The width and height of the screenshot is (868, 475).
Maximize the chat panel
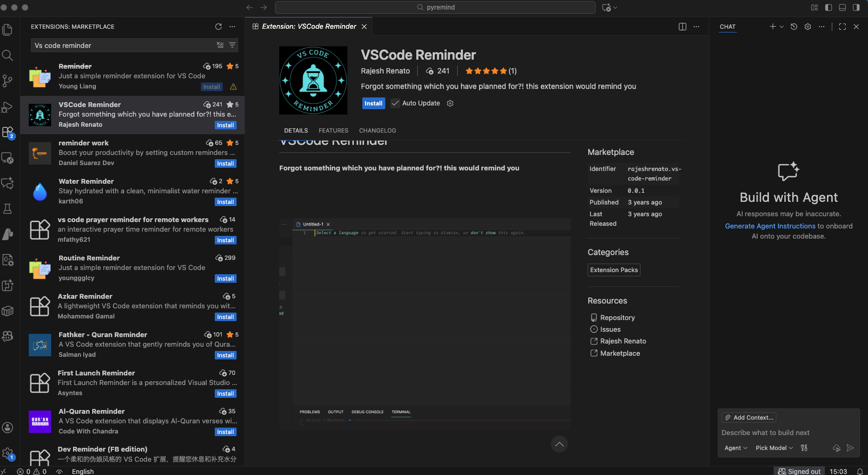(842, 27)
